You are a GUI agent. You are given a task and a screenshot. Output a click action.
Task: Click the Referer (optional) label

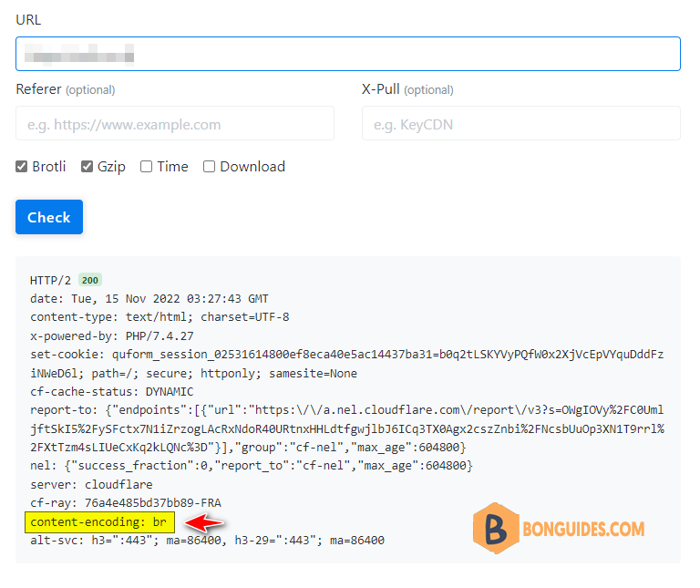tap(66, 89)
